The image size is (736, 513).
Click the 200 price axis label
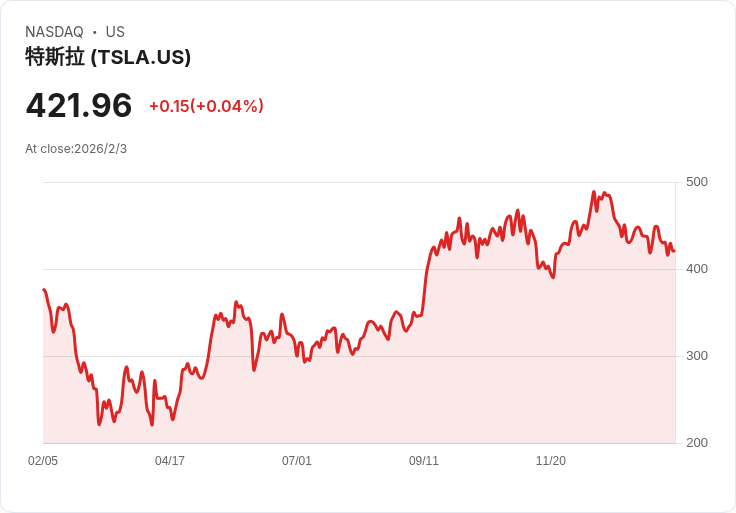tap(697, 443)
